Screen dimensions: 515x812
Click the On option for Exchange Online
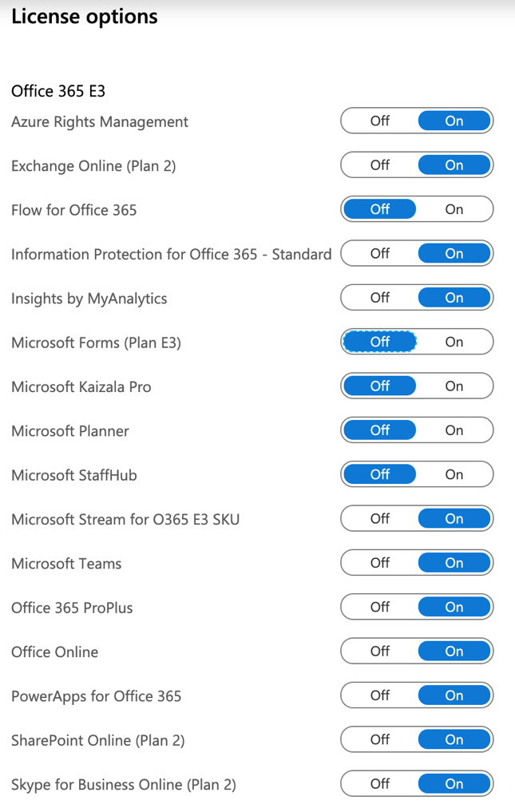pyautogui.click(x=454, y=165)
